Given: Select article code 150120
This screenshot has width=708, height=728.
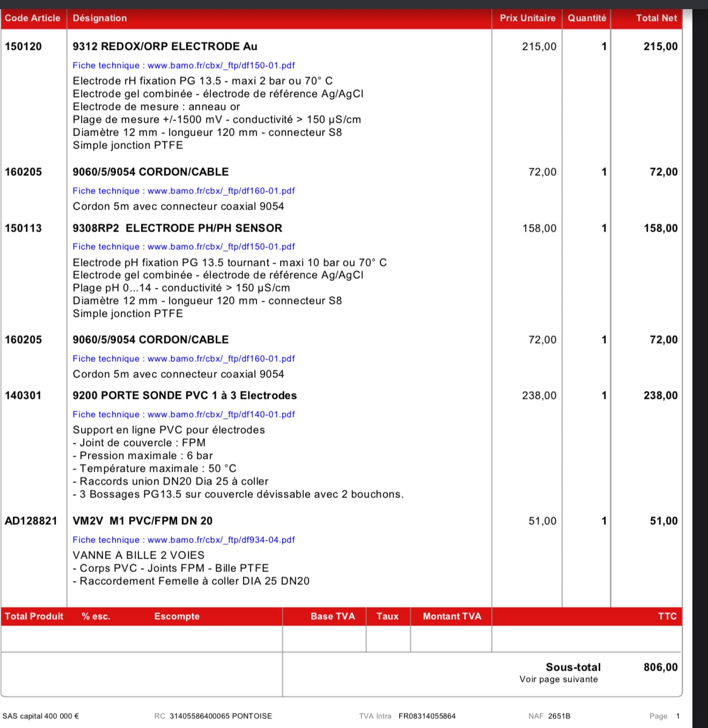Looking at the screenshot, I should (23, 47).
